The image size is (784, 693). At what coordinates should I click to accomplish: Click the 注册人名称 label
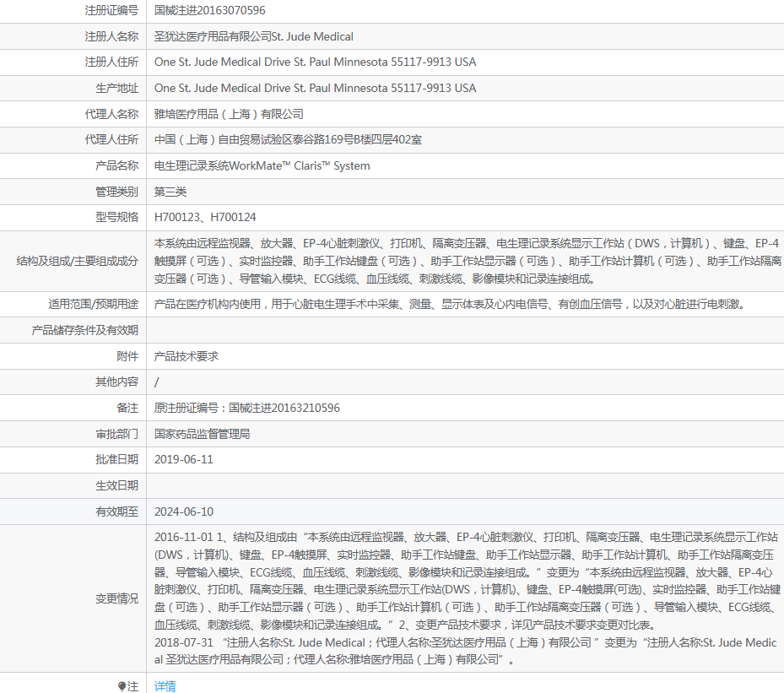(x=111, y=36)
